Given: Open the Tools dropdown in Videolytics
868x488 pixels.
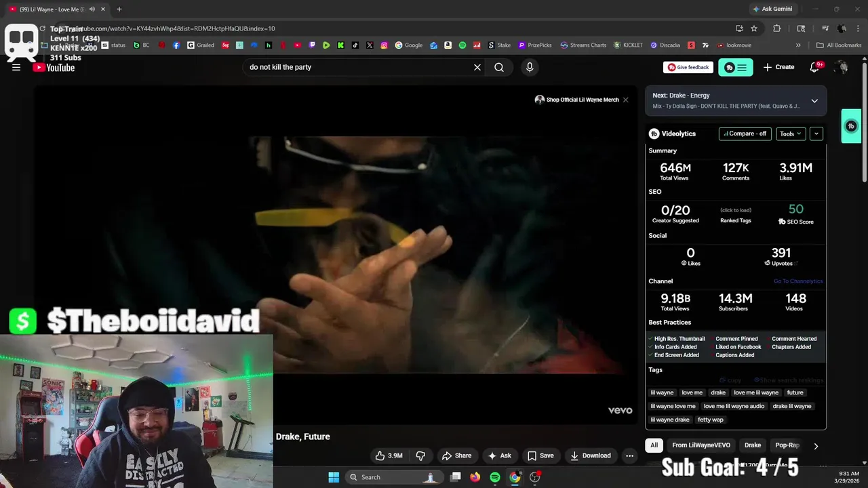Looking at the screenshot, I should click(791, 134).
